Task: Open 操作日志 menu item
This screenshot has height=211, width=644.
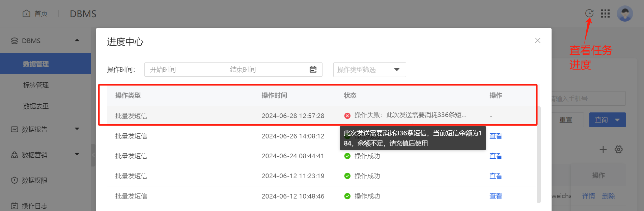Action: coord(34,206)
